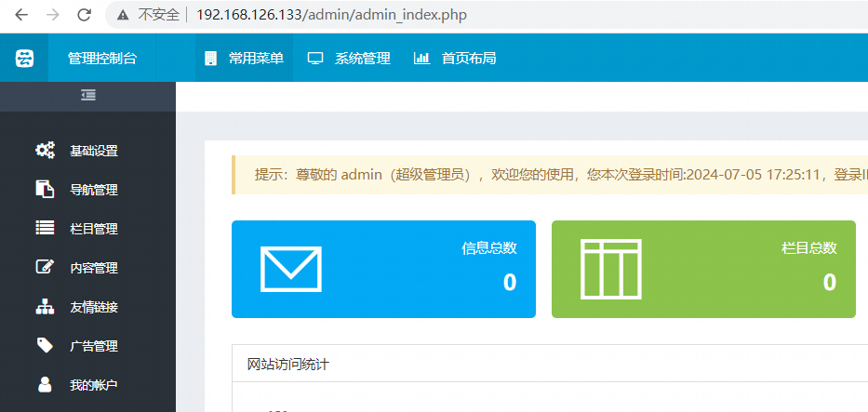Click the phone icon beside 常用菜单
The image size is (868, 412).
click(210, 58)
